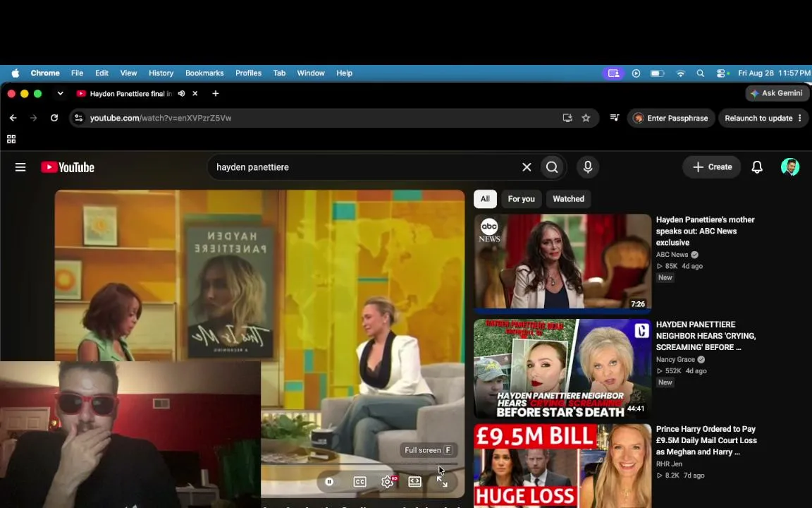812x508 pixels.
Task: Open the History menu
Action: [x=161, y=73]
